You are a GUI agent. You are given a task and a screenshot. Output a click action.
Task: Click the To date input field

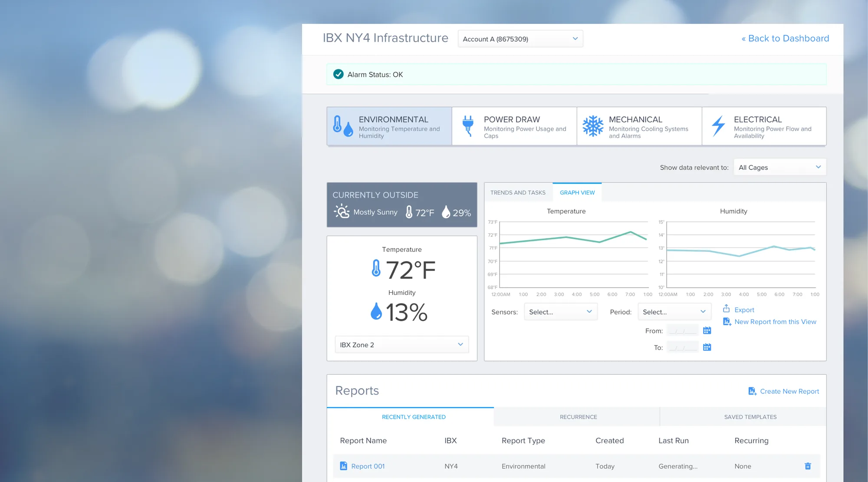[683, 347]
